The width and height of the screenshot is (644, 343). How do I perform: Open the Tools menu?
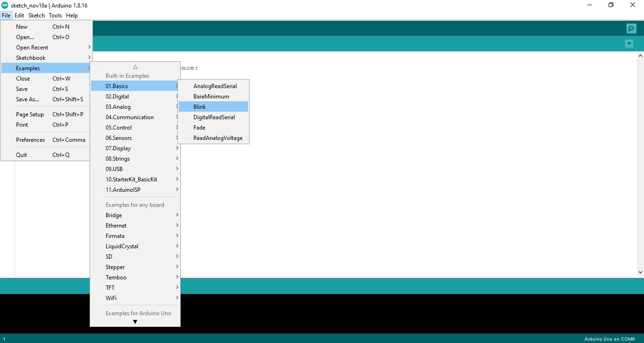(55, 16)
